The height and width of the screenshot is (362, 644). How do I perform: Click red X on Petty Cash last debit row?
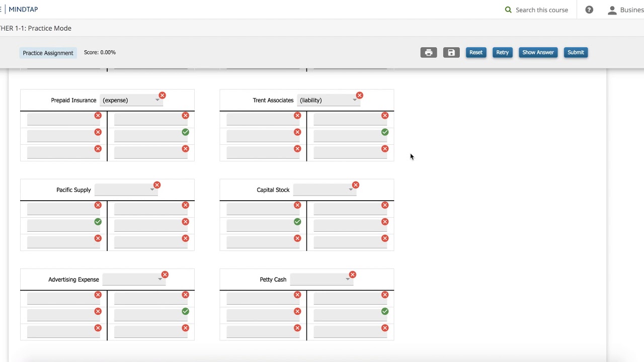tap(297, 328)
